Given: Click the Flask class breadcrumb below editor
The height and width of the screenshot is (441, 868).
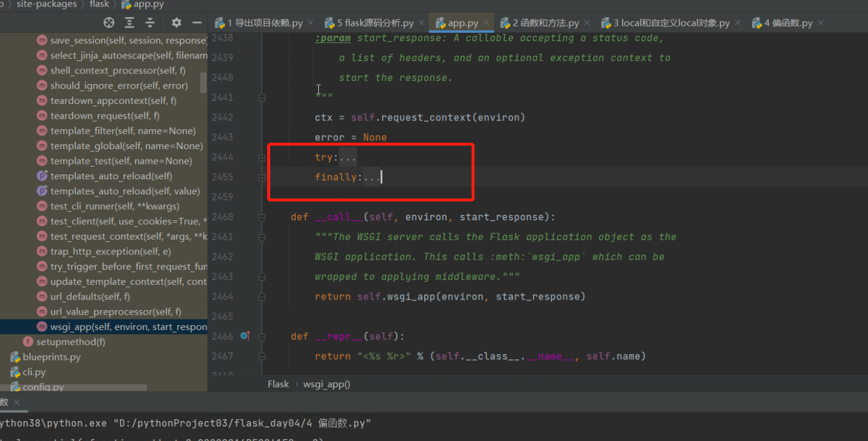Looking at the screenshot, I should 278,384.
